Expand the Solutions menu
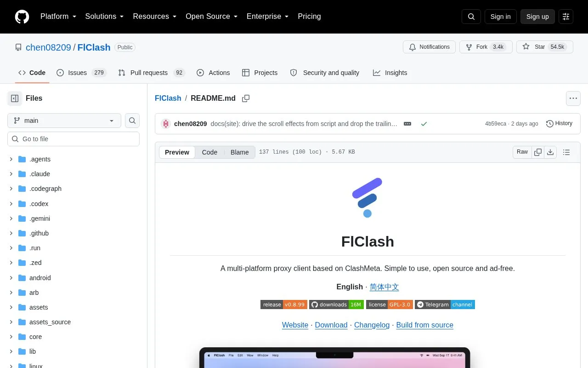Viewport: 588px width, 368px height. click(105, 17)
